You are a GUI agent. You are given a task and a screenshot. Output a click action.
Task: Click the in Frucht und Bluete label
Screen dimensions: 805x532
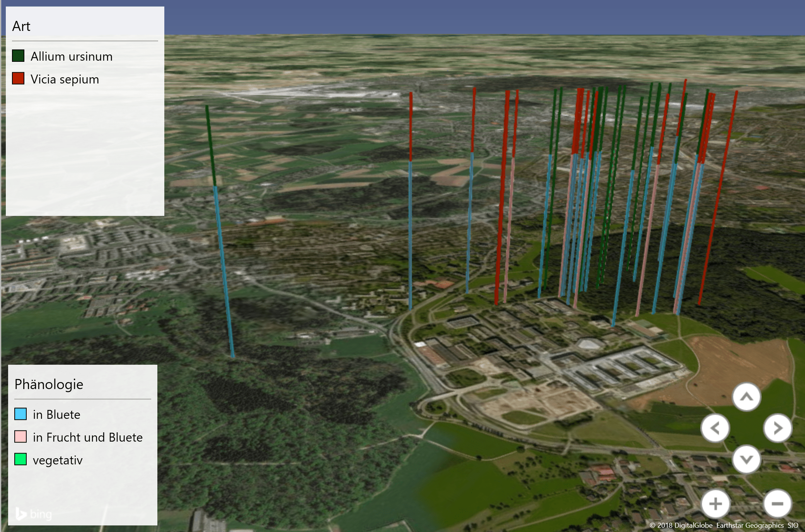pos(88,437)
